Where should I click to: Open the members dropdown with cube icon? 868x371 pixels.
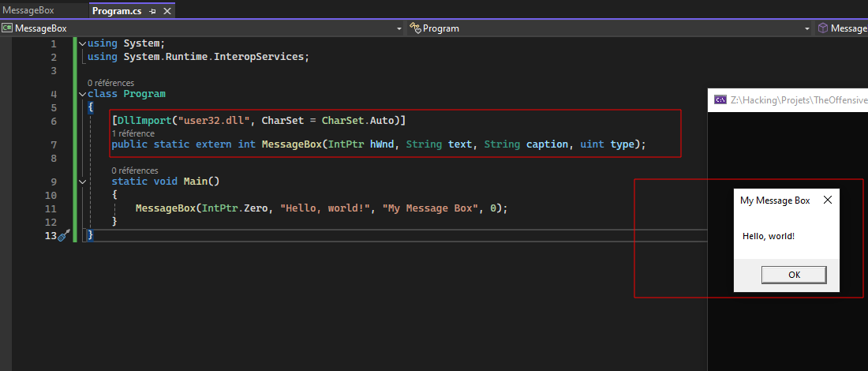(841, 28)
